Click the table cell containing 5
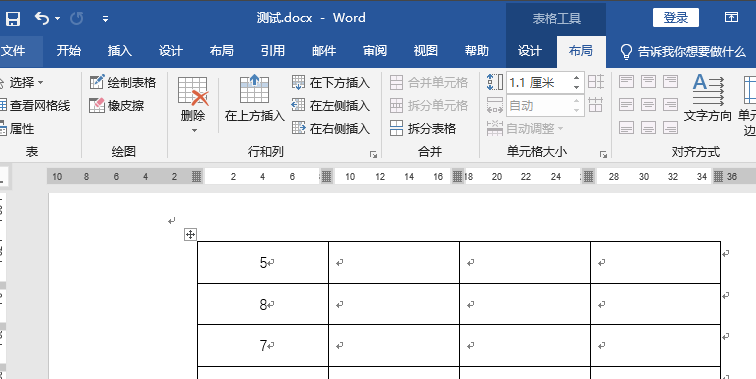This screenshot has height=379, width=756. 263,262
